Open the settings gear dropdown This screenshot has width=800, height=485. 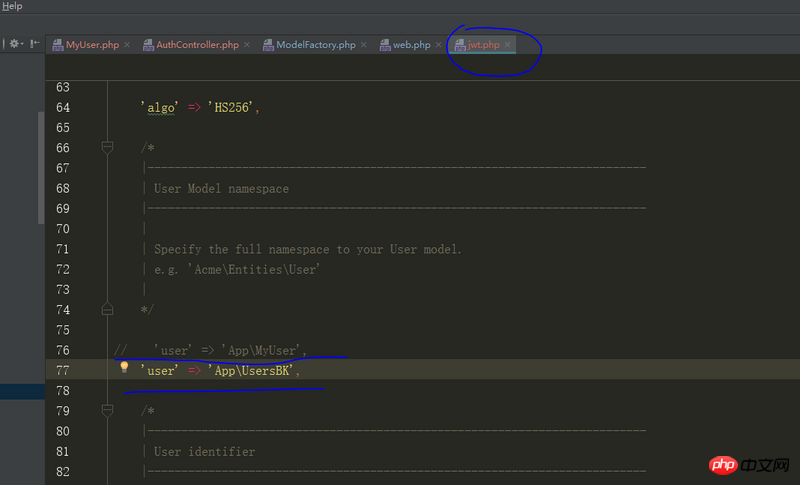16,44
